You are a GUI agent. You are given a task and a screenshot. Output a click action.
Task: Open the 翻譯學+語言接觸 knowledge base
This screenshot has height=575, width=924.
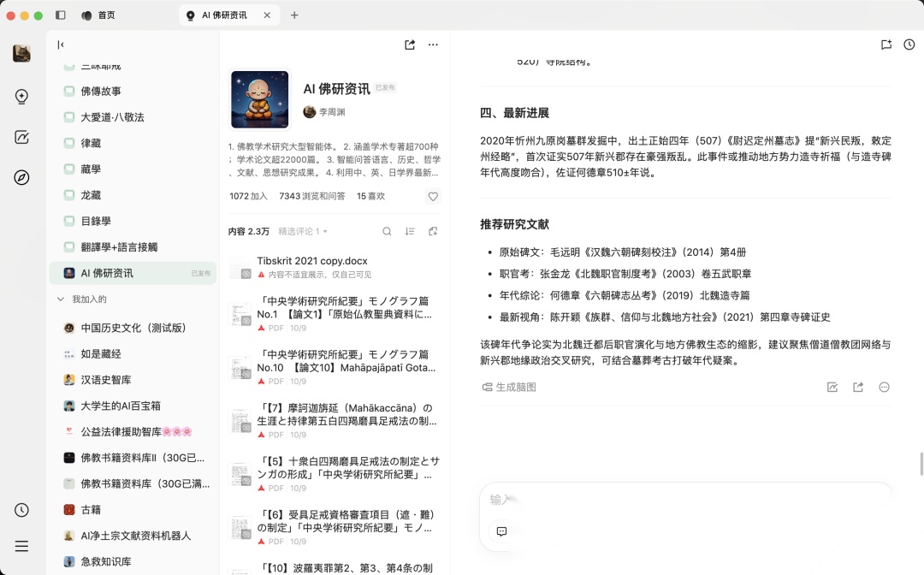tap(133, 246)
